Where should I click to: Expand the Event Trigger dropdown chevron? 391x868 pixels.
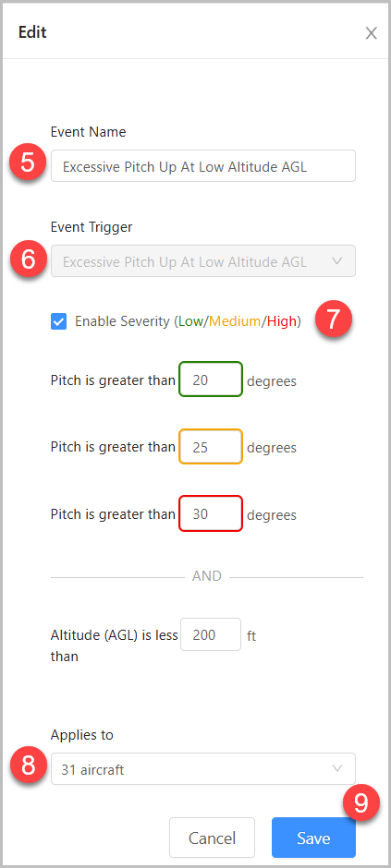tap(336, 260)
